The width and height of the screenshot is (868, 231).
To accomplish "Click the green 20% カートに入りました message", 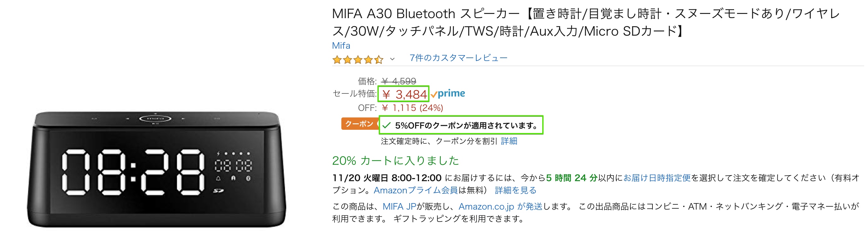I will coord(395,160).
